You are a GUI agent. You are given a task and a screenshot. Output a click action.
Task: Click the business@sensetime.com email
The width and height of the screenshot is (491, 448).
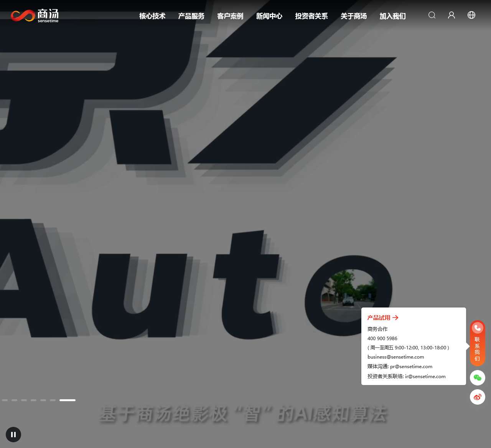395,357
